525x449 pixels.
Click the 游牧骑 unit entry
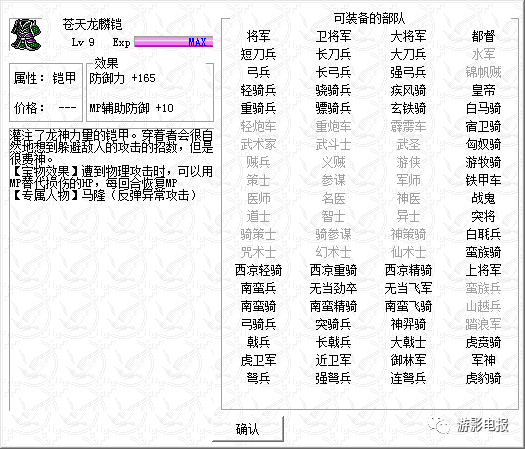coord(483,163)
